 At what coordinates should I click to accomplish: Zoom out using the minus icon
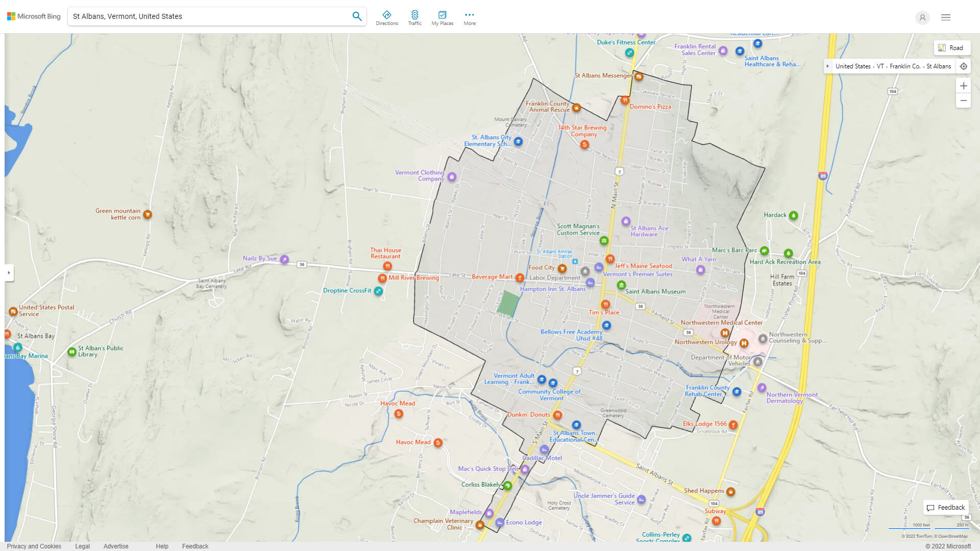(964, 101)
